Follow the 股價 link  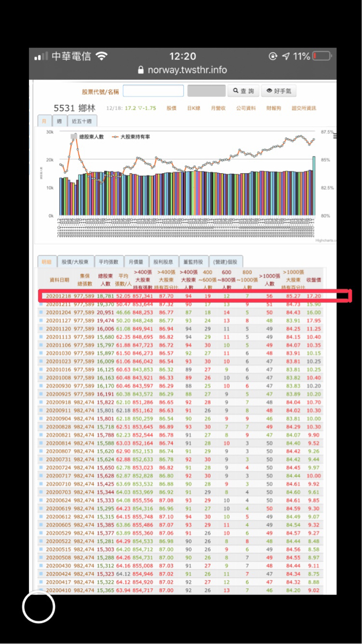[x=171, y=108]
